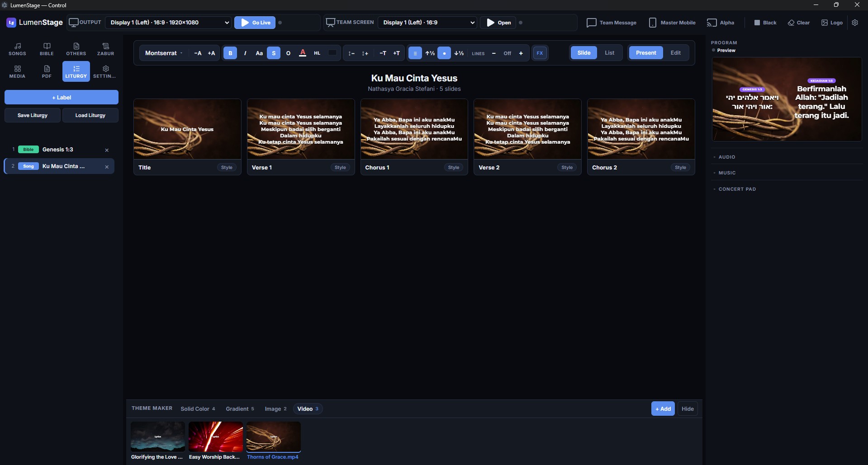The width and height of the screenshot is (868, 465).
Task: Open the PDF panel
Action: (x=47, y=71)
